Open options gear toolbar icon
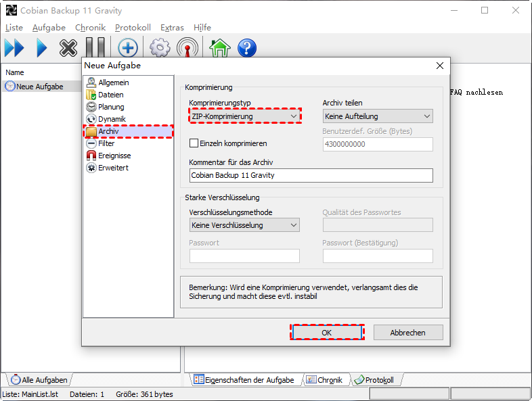The width and height of the screenshot is (532, 401). (160, 48)
